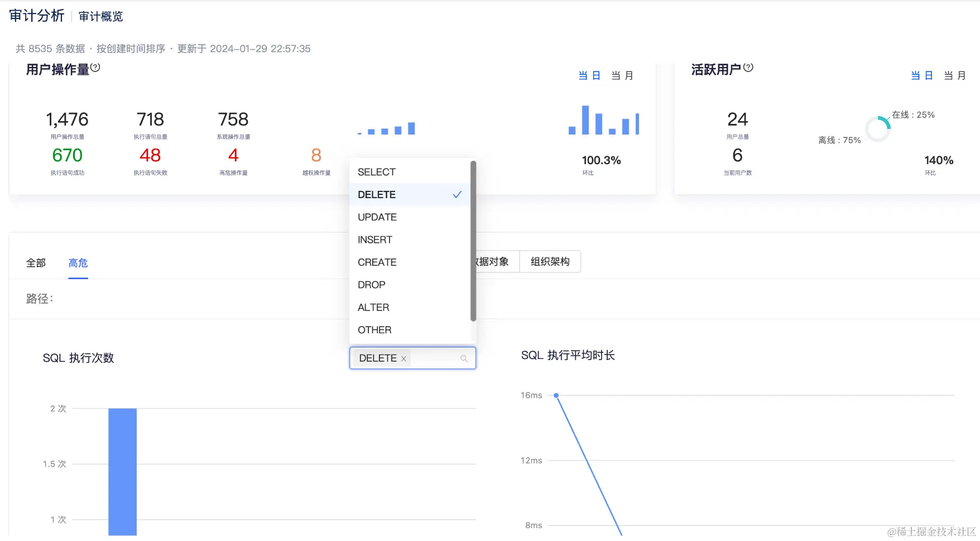This screenshot has height=541, width=980.
Task: Click the 718 执行语句总量 value
Action: tap(150, 119)
